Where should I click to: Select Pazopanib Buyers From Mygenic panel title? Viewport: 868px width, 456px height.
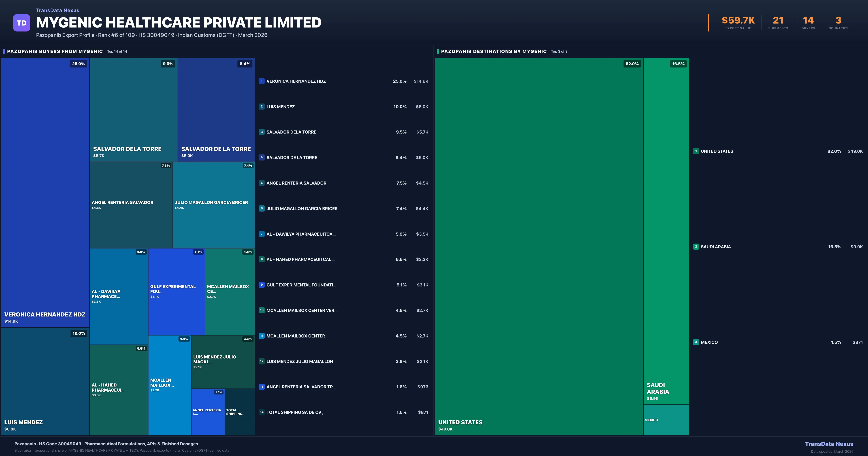(x=55, y=51)
